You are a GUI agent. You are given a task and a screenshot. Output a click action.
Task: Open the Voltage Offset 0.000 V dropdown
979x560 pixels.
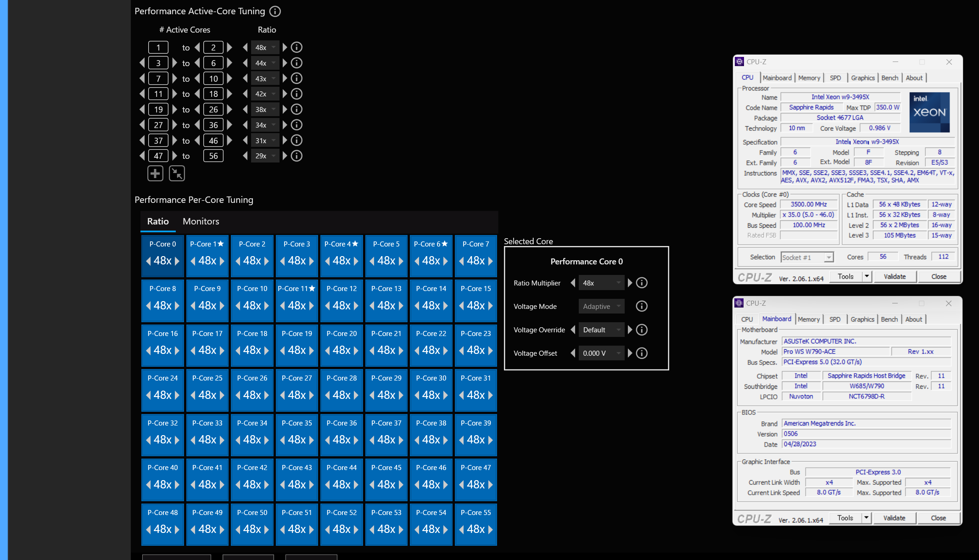pos(601,353)
